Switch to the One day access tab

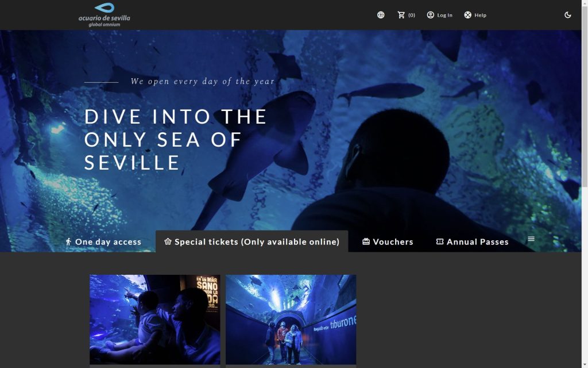click(108, 242)
